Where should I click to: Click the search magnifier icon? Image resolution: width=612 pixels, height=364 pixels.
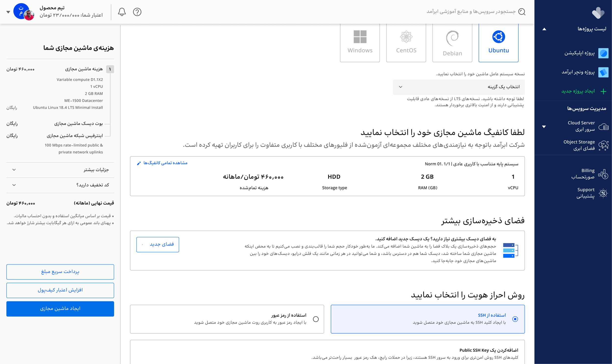tap(522, 12)
